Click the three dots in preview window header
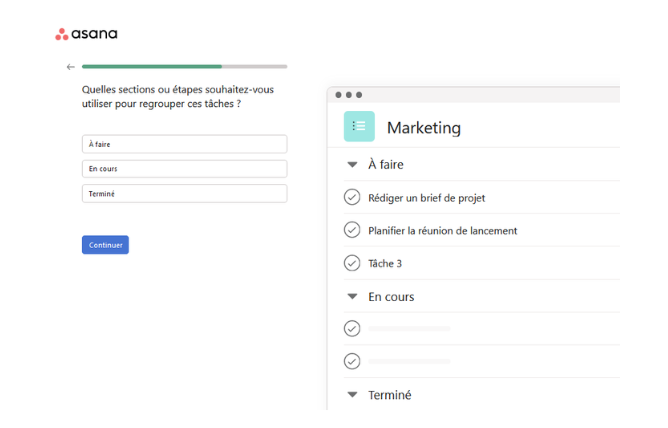This screenshot has width=668, height=428. click(x=348, y=94)
